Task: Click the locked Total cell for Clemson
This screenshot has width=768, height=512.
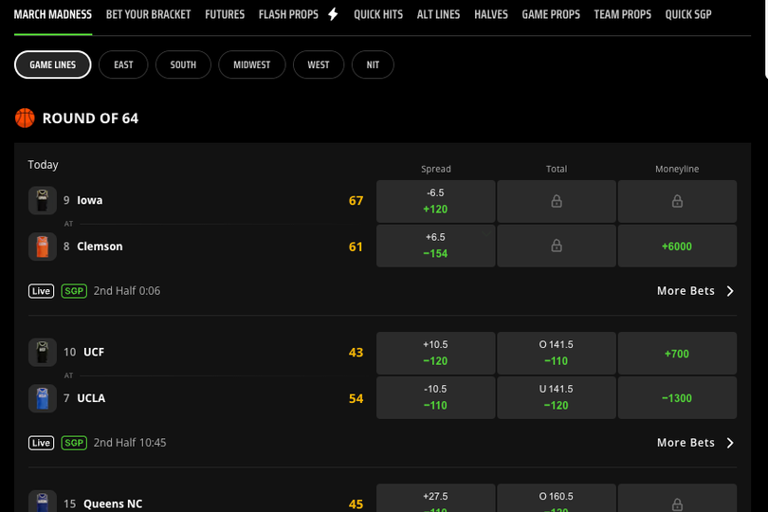Action: coord(556,246)
